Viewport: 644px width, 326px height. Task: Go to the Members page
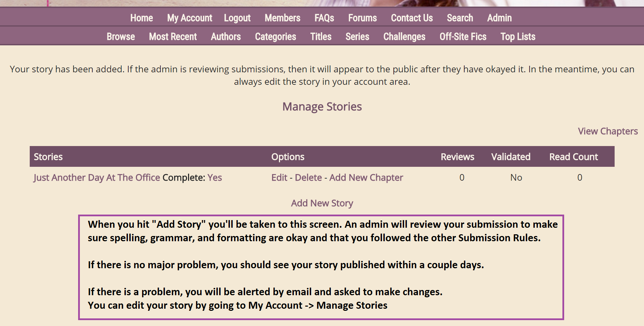coord(282,18)
